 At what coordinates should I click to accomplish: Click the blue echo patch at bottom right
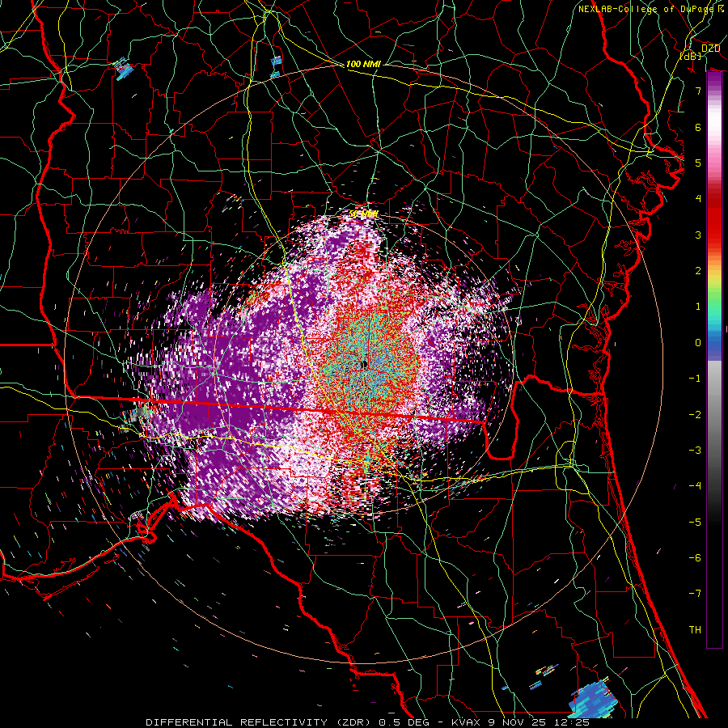coord(594,700)
